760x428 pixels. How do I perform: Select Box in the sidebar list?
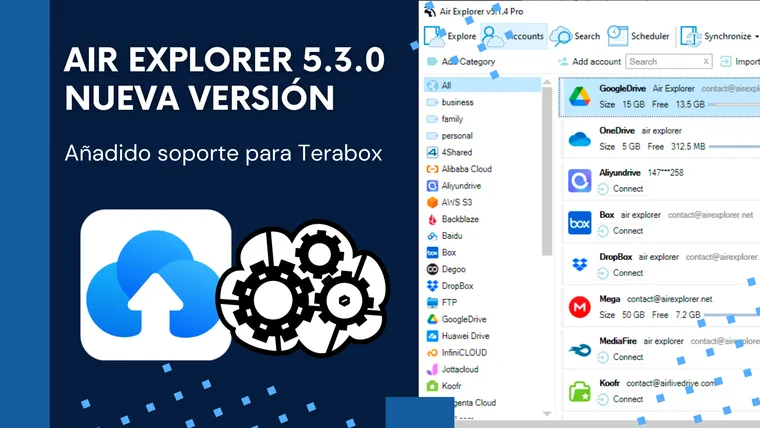tap(441, 253)
